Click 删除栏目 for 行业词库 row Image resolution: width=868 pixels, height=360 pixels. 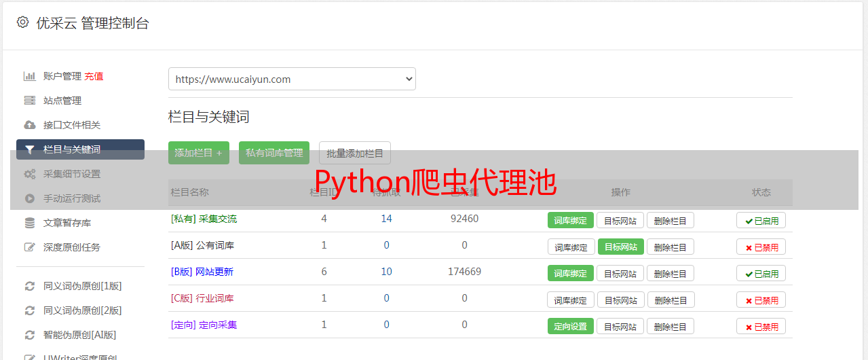[671, 300]
